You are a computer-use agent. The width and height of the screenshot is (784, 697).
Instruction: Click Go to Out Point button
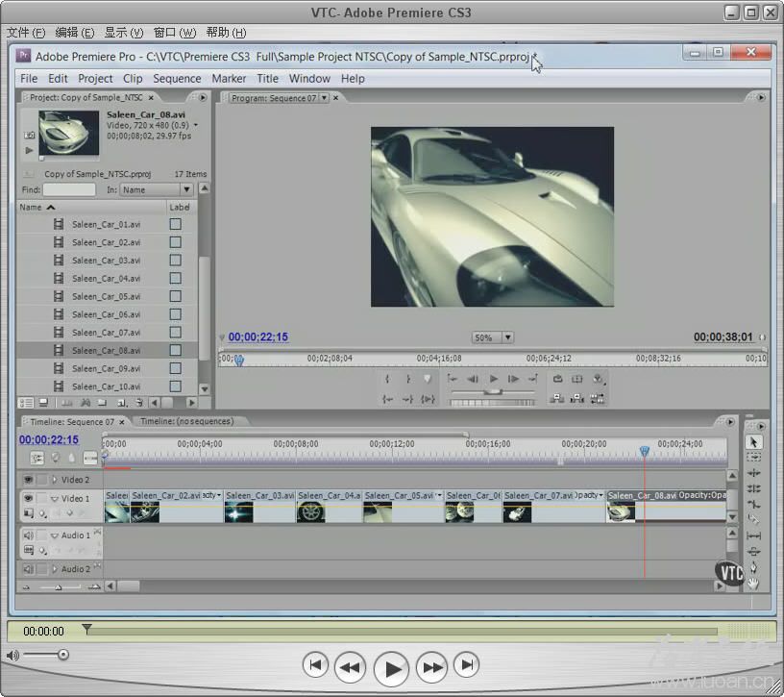tap(408, 399)
